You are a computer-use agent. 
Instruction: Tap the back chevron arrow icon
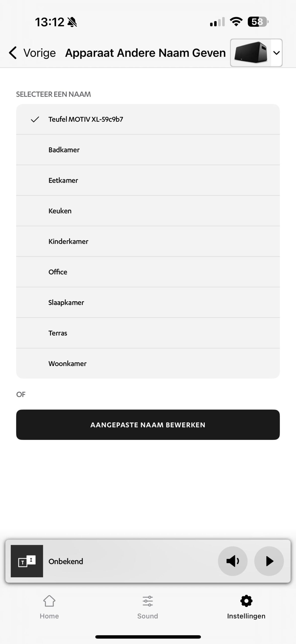13,53
